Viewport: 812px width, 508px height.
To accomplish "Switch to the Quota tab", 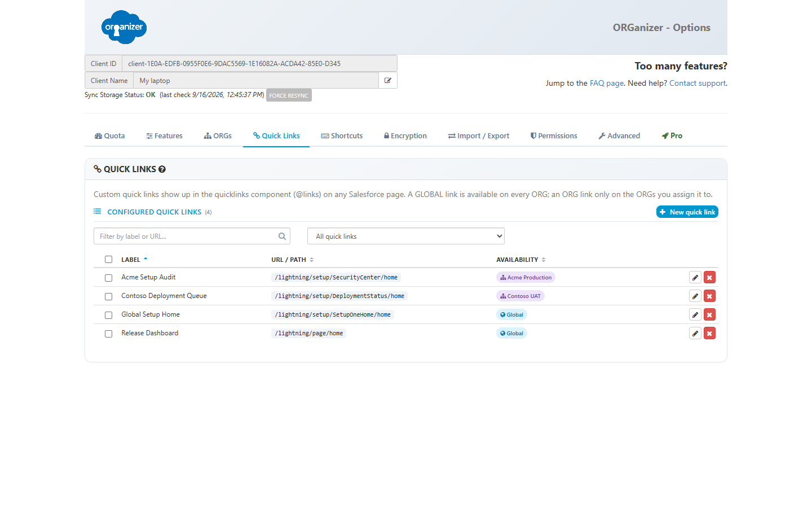I will [110, 136].
